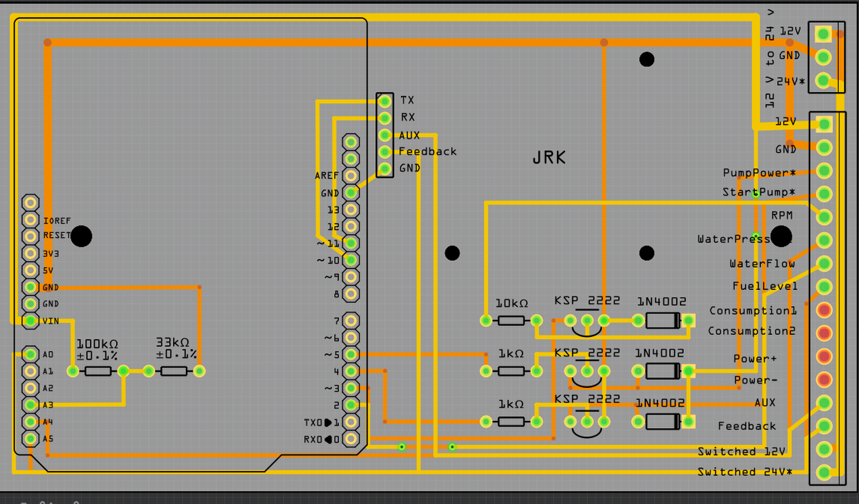Pick the Arduino A4 analog pad

click(30, 421)
